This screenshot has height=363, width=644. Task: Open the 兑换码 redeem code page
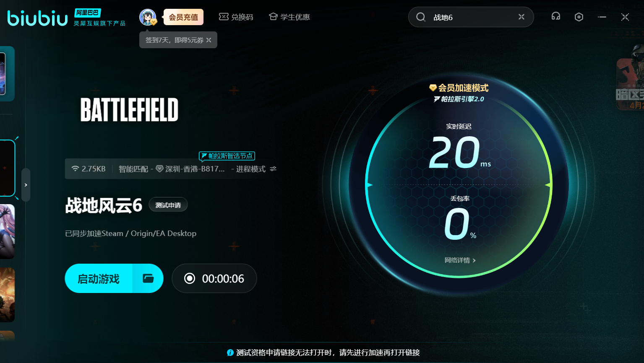(x=236, y=17)
